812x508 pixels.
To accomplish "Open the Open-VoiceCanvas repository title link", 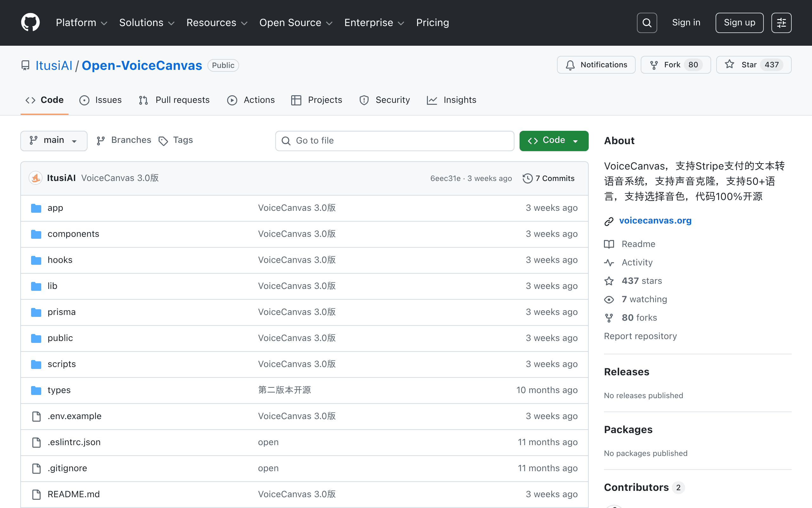I will [142, 65].
